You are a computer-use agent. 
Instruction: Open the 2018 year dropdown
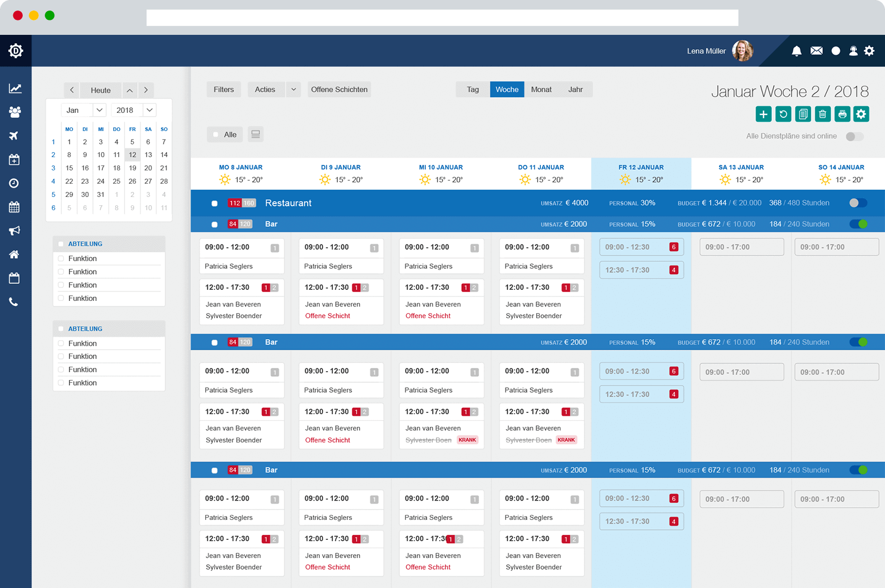[133, 110]
